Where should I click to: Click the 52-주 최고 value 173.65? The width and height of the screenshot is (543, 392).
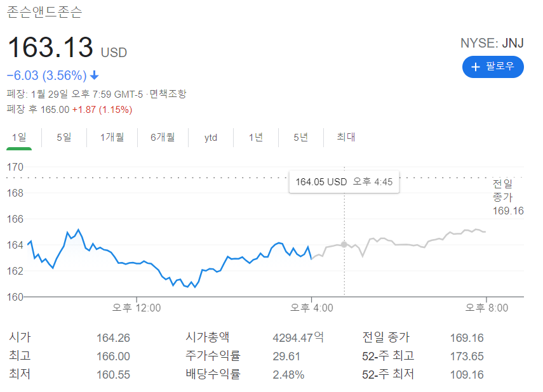pyautogui.click(x=466, y=356)
